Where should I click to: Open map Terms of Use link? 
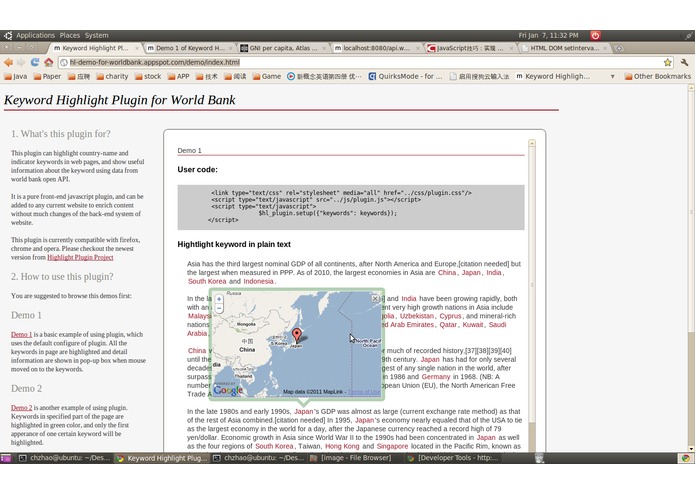[364, 392]
